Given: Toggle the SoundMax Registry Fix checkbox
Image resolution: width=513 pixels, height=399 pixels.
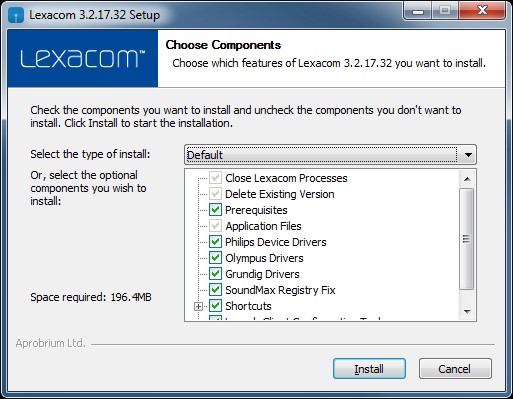Looking at the screenshot, I should [215, 290].
